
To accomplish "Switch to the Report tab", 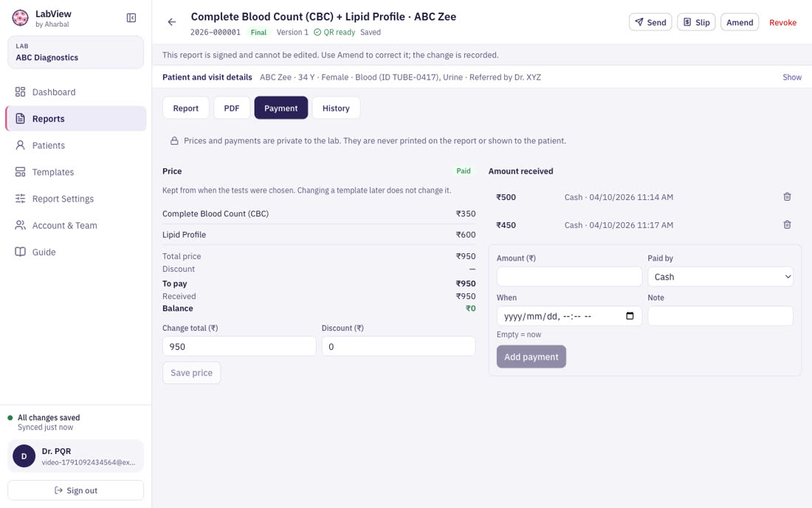I will click(185, 109).
